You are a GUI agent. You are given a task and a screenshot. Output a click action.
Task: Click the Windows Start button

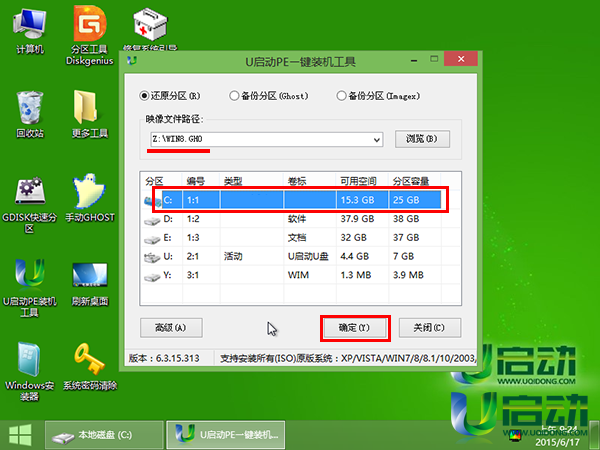pyautogui.click(x=21, y=435)
